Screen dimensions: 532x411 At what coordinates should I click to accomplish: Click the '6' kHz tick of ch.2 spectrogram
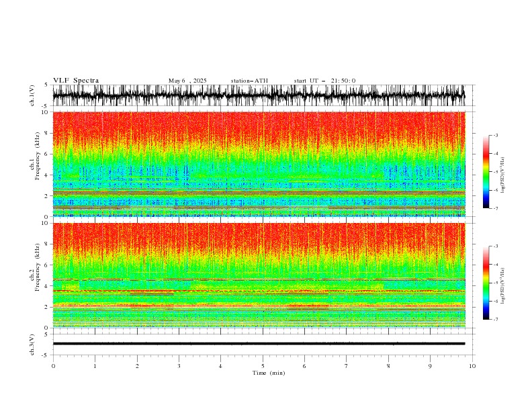pos(46,265)
